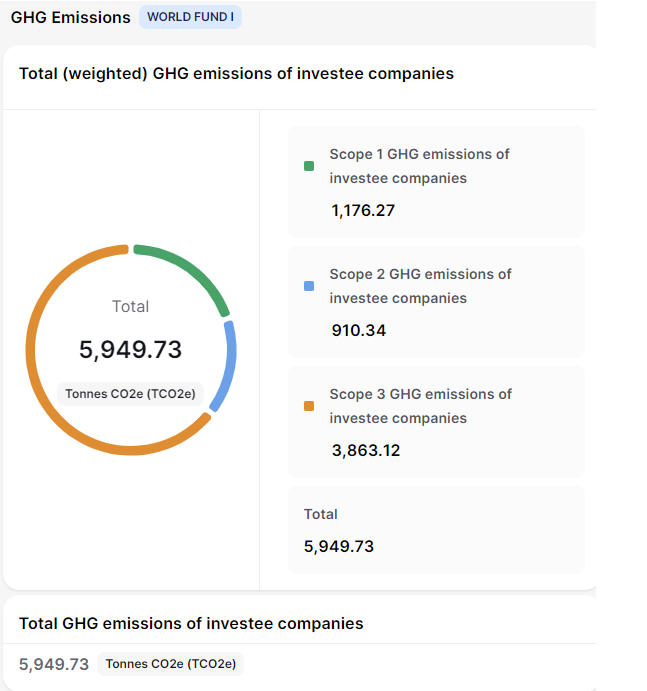647x691 pixels.
Task: Click the orange Scope 3 legend square
Action: tap(309, 406)
